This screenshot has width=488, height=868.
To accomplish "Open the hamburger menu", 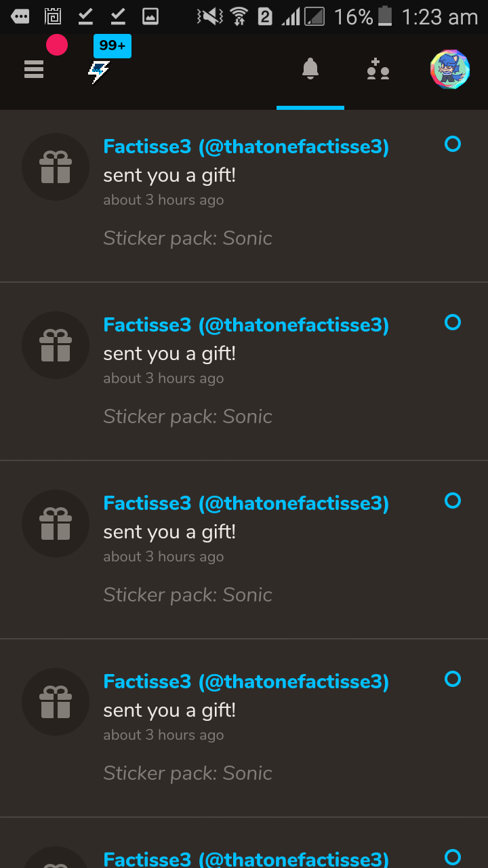I will (x=34, y=69).
